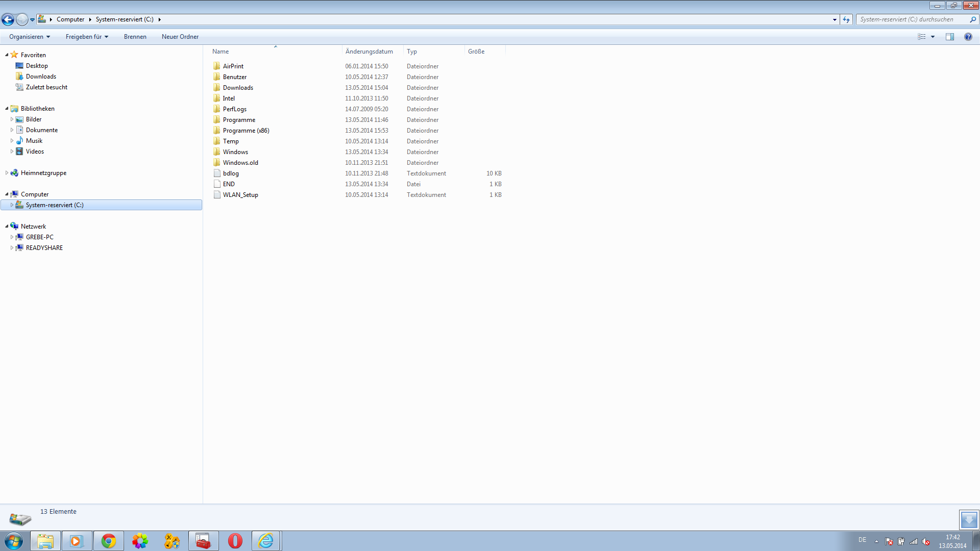This screenshot has width=980, height=551.
Task: Click the Back navigation arrow button
Action: tap(8, 19)
